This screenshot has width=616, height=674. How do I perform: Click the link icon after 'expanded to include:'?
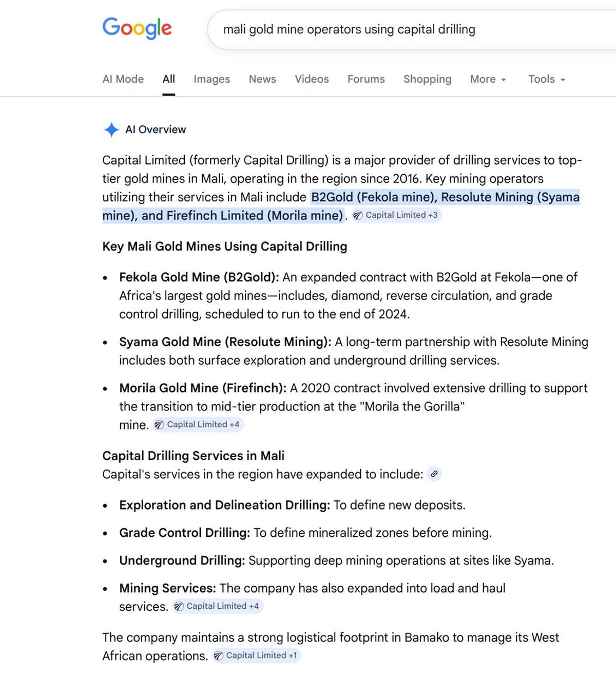434,474
